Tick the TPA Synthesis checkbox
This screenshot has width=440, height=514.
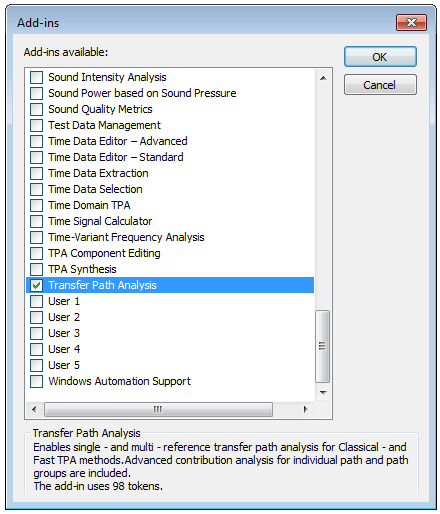coord(36,269)
